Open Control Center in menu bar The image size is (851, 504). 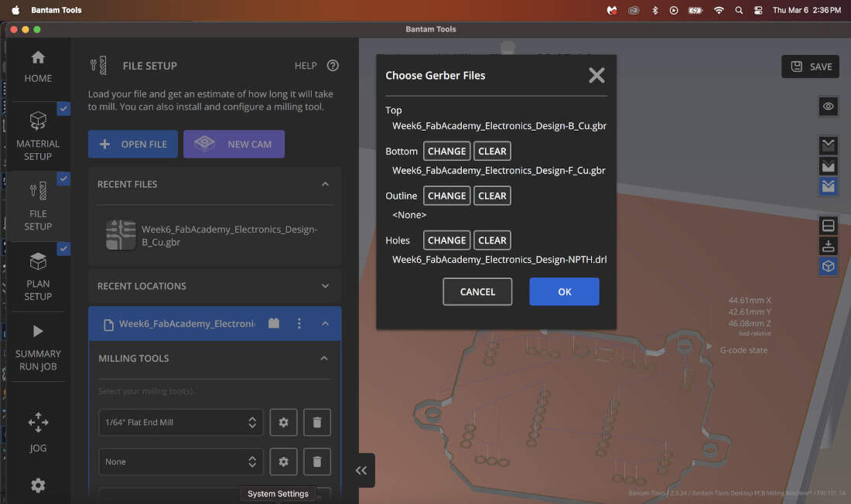758,10
